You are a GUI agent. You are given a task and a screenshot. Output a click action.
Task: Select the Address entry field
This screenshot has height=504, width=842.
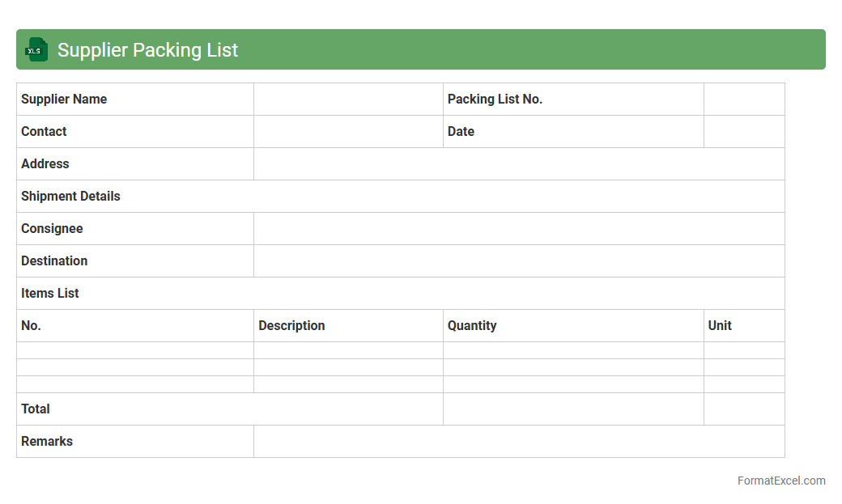[518, 164]
